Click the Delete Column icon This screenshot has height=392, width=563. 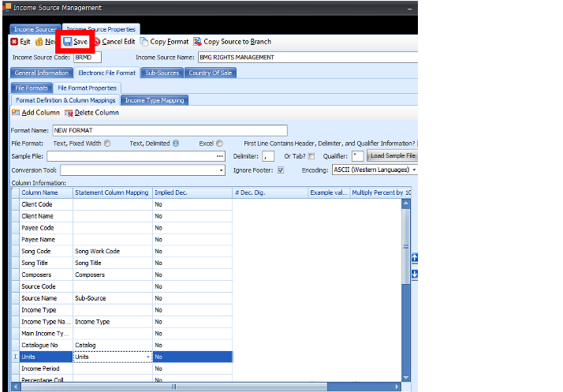coord(68,113)
